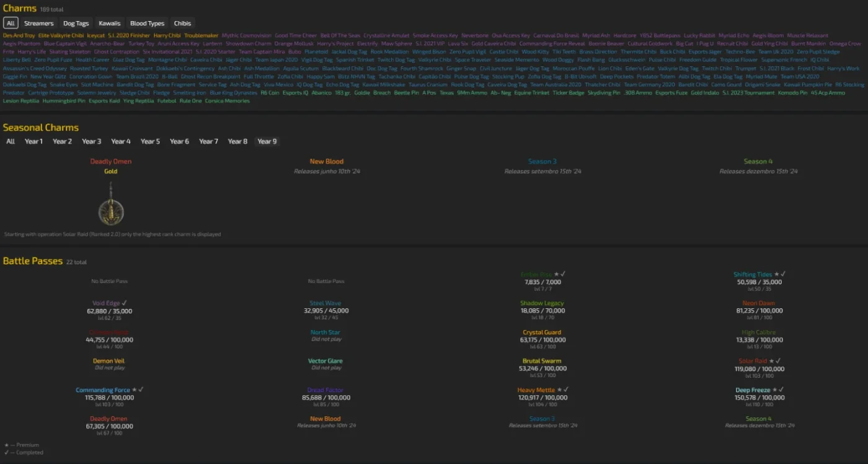Select the S.I. 2023 Tournament charm

748,92
